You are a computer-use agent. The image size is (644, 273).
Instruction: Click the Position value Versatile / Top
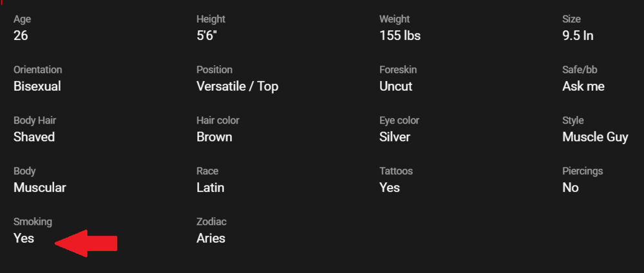pos(237,86)
